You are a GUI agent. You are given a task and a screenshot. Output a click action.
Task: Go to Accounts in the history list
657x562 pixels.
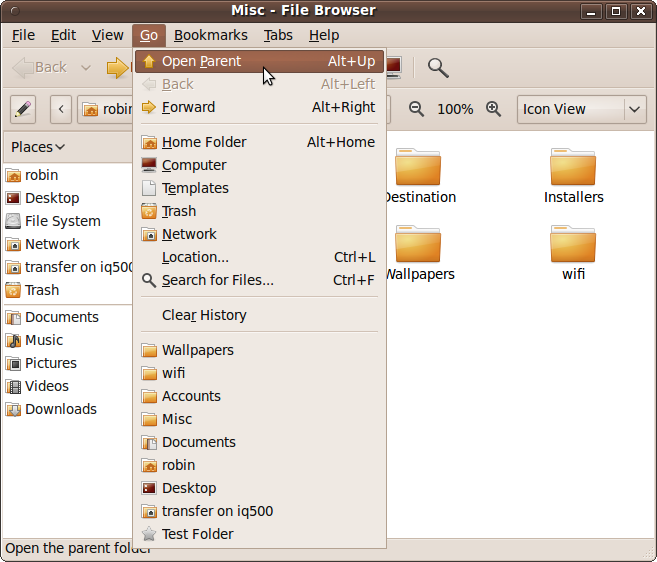coord(259,396)
